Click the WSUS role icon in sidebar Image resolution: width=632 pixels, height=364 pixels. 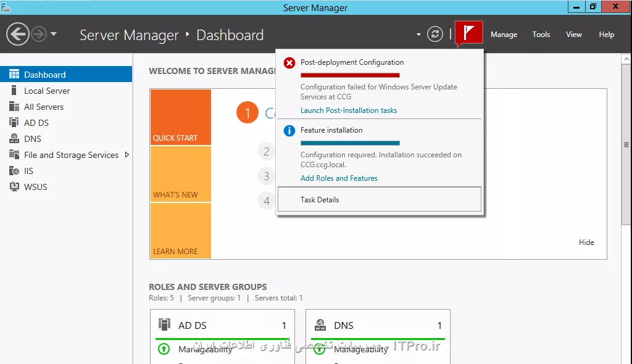click(14, 187)
